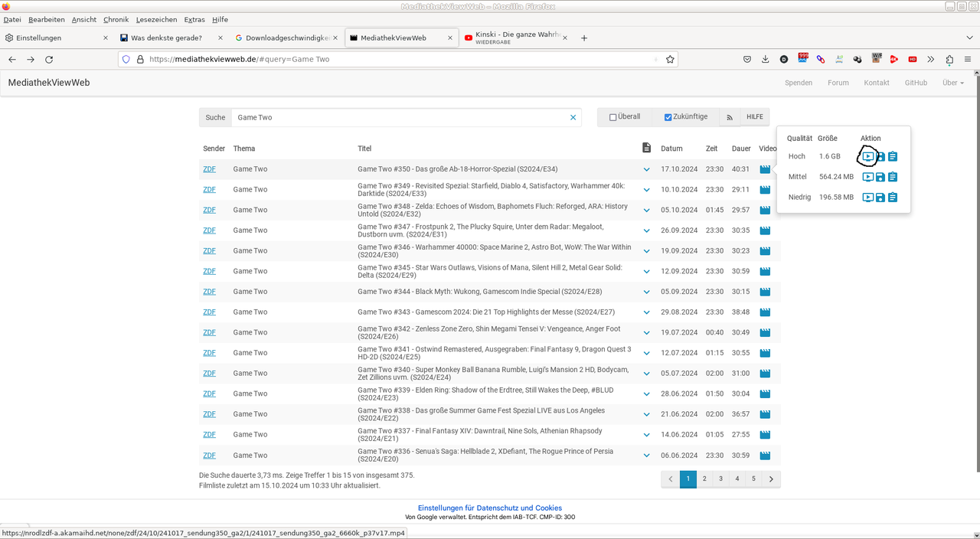Switch to the Kinski YouTube tab

(x=517, y=38)
